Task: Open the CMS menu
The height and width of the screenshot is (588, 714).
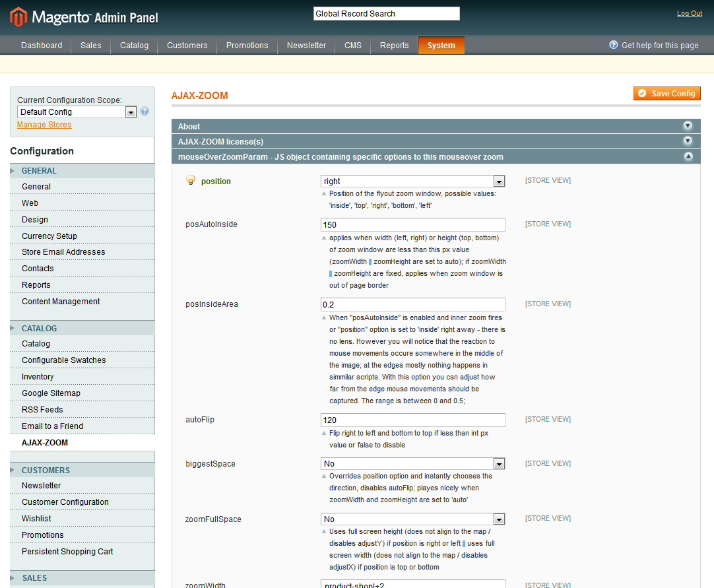Action: pos(353,46)
